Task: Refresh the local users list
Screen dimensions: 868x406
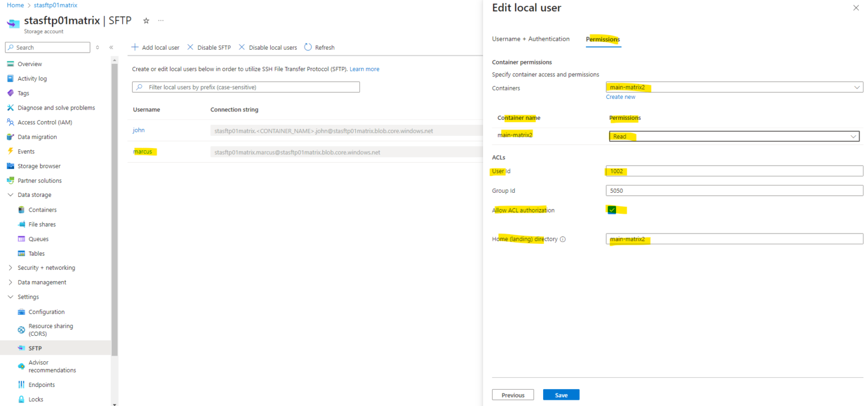Action: coord(319,47)
